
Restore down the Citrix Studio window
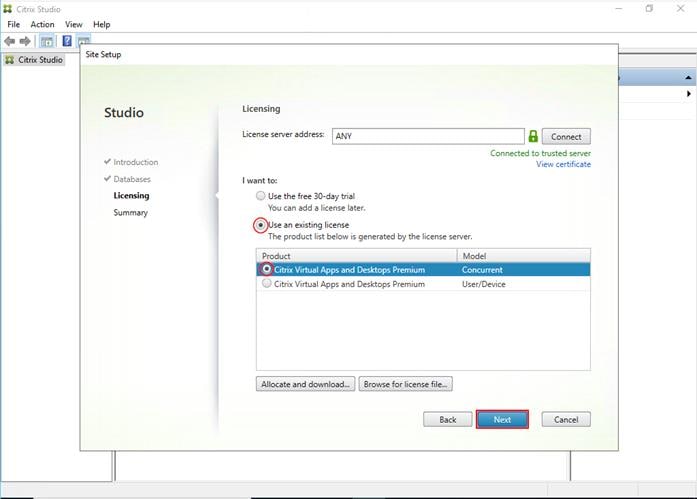point(649,8)
